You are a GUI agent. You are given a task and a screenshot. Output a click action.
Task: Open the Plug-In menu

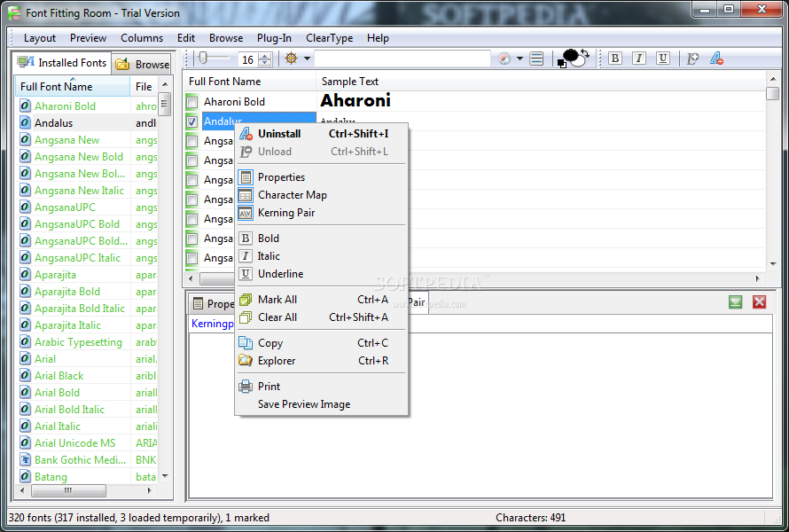point(274,38)
